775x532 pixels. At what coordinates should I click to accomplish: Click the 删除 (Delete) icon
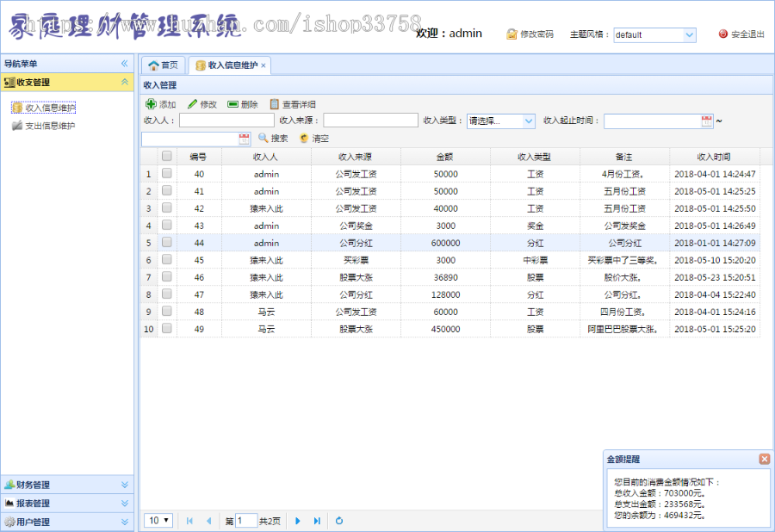click(232, 103)
